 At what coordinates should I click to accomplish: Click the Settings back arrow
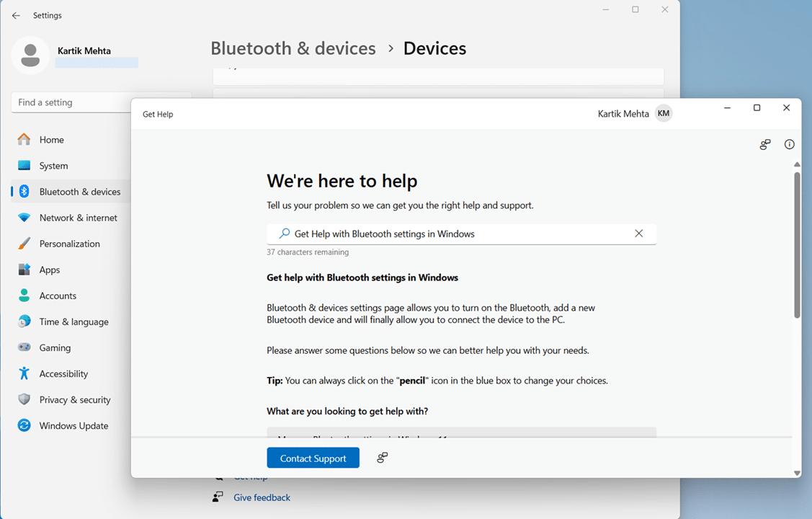tap(16, 15)
